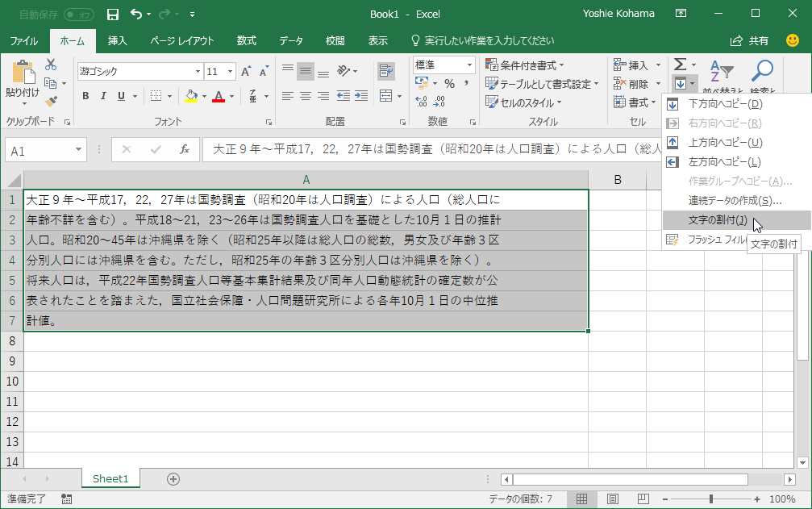Open the font name dropdown 游ゴシック
The width and height of the screenshot is (812, 509).
pos(198,72)
